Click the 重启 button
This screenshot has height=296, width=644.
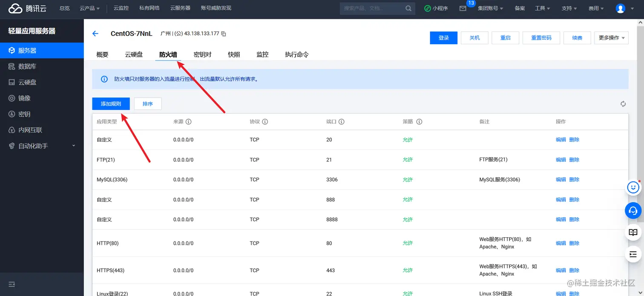click(x=505, y=38)
